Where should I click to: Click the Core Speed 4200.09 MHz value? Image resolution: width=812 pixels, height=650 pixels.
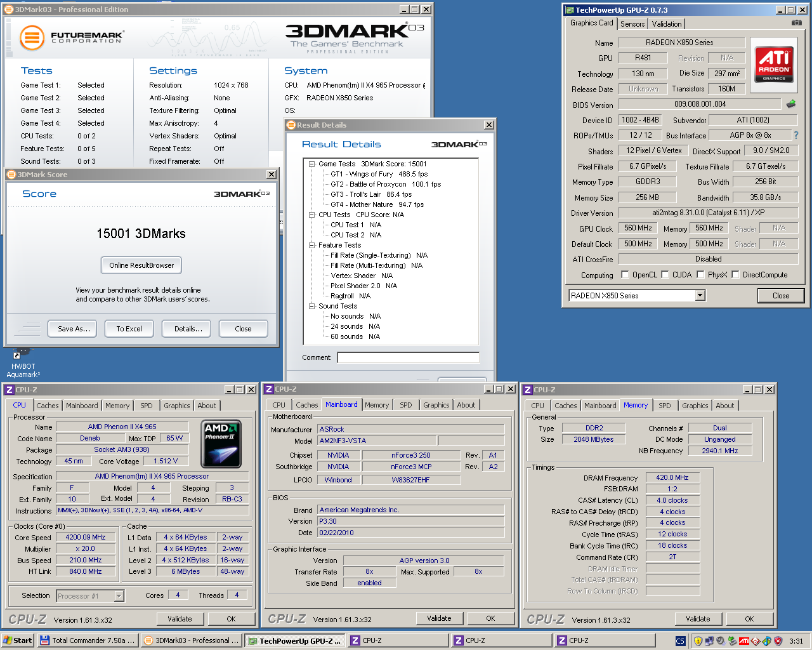click(86, 537)
